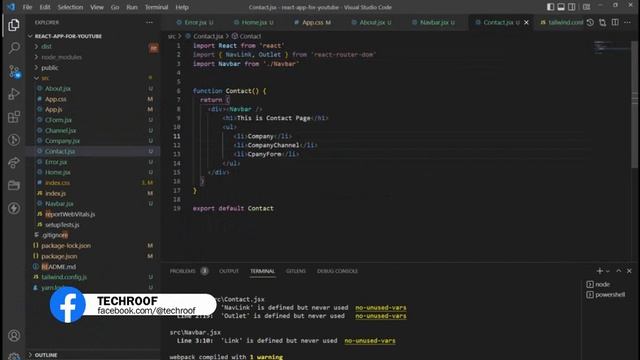Click the folder icon in activity bar

click(14, 185)
